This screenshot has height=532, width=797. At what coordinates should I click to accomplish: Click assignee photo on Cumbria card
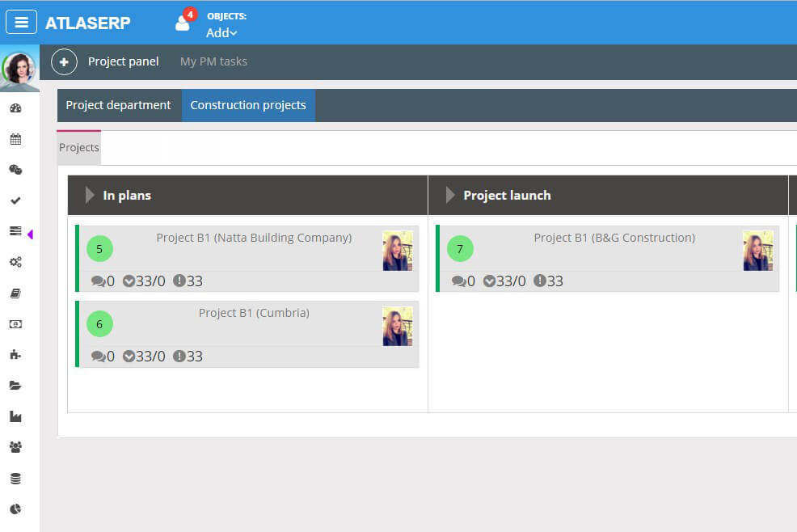pyautogui.click(x=398, y=326)
